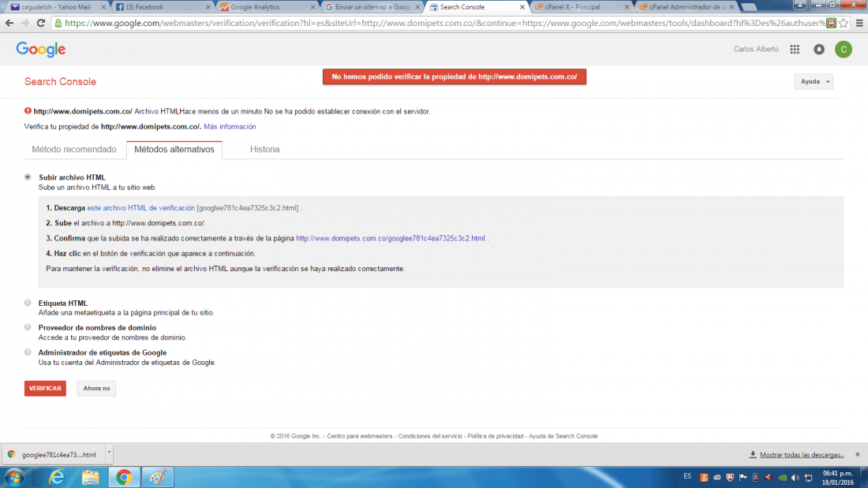Open the Chrome menu hamburger icon
This screenshot has width=868, height=488.
pos(859,23)
